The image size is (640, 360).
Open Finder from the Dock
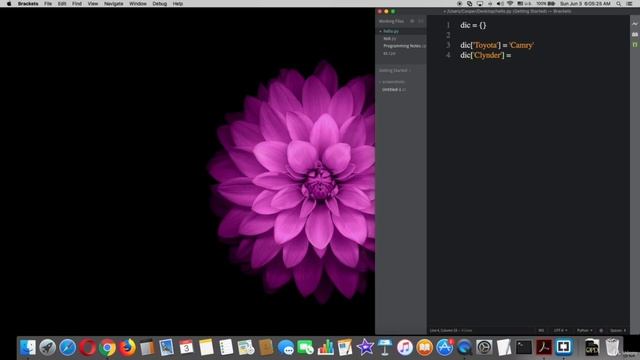coord(27,347)
